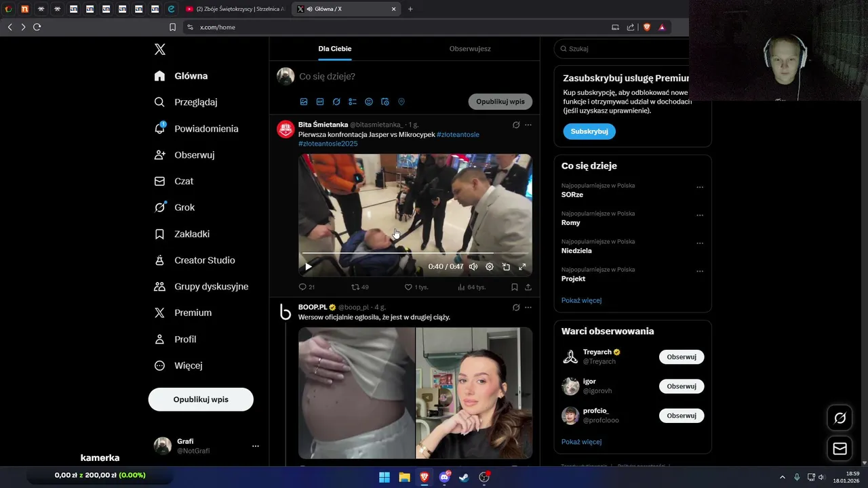
Task: Open the emoji picker in composer
Action: point(369,102)
